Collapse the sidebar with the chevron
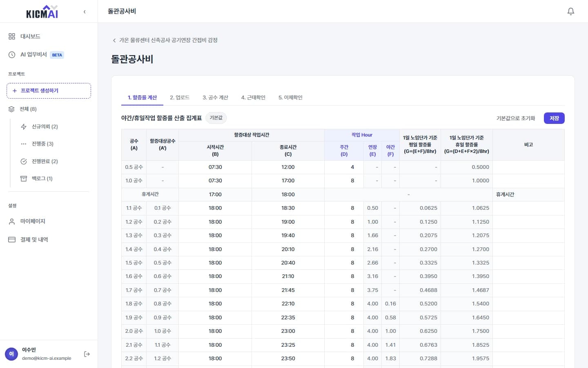Screen dimensions: 588x368 [85, 12]
